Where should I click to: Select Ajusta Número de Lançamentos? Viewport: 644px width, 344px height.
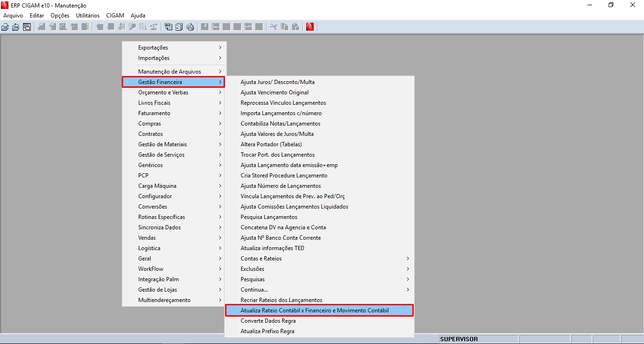[x=319, y=186]
